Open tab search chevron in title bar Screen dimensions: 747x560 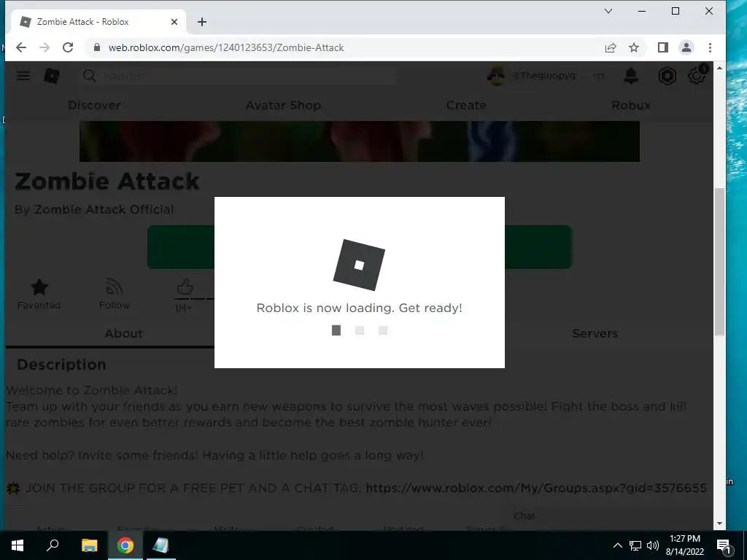pos(608,11)
